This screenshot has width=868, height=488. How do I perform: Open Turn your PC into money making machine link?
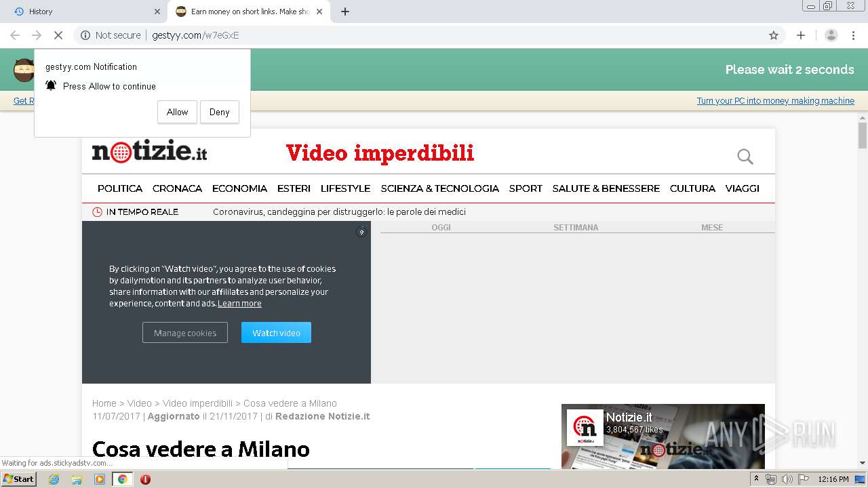(x=776, y=101)
